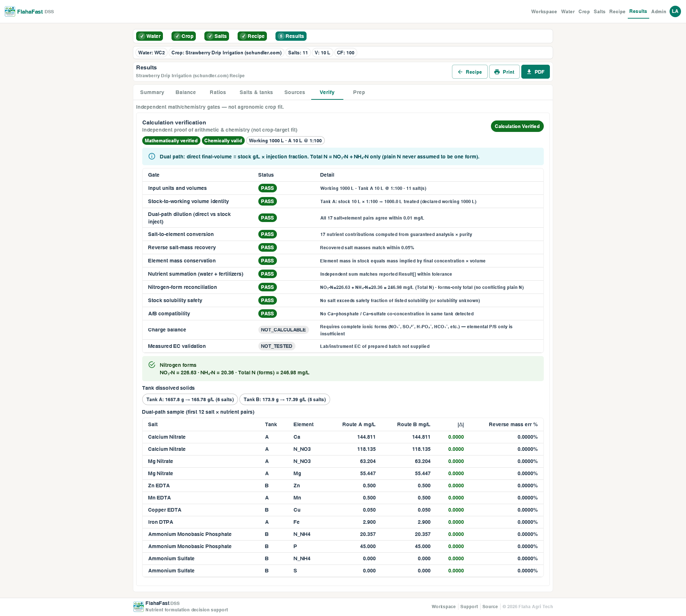The image size is (686, 616).
Task: Click PASS badge for Stock solubility safety
Action: coord(267,300)
